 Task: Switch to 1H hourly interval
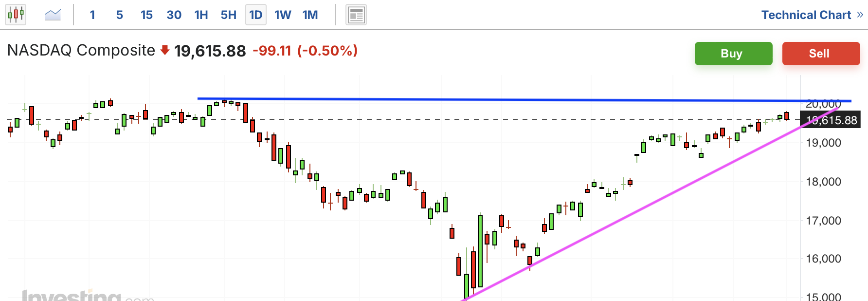point(201,15)
